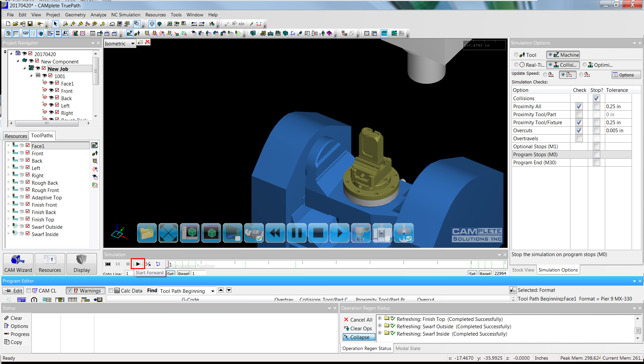Open the Isometric view dropdown

pyautogui.click(x=133, y=43)
